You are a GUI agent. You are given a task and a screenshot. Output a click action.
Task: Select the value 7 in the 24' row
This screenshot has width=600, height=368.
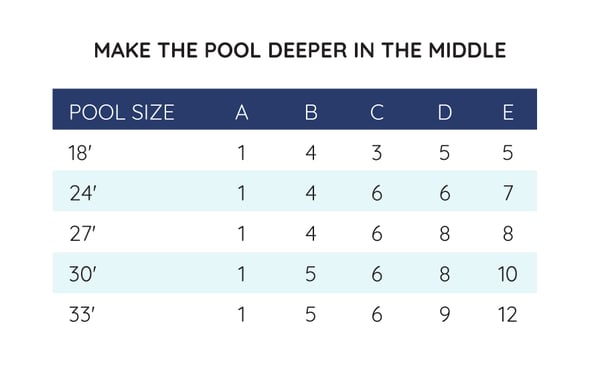(508, 193)
